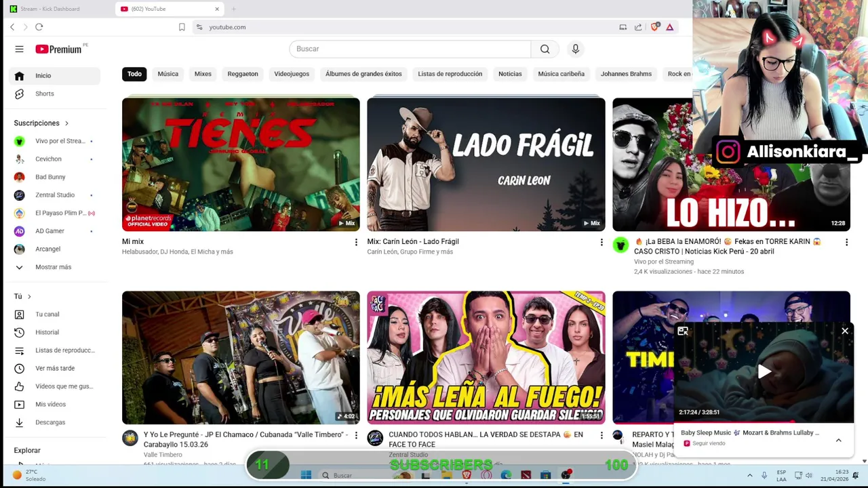Open the weather widget showing 27°C Soleado

click(29, 475)
